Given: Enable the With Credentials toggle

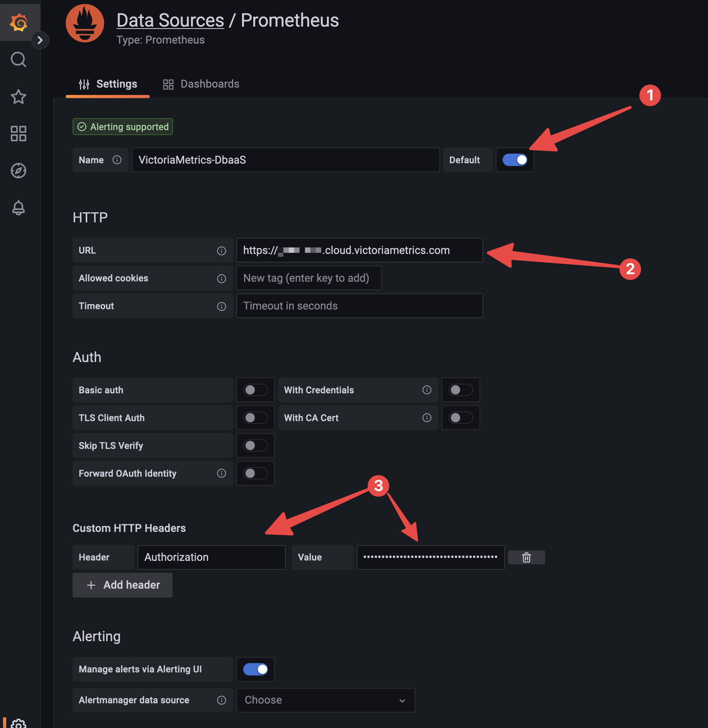Looking at the screenshot, I should click(x=461, y=390).
